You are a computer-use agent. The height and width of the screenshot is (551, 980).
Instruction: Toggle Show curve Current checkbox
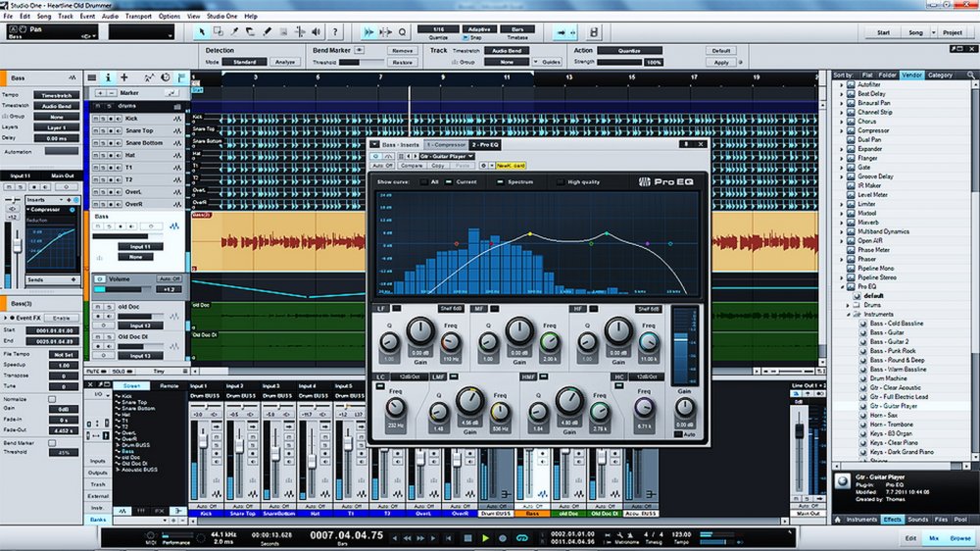(x=449, y=182)
